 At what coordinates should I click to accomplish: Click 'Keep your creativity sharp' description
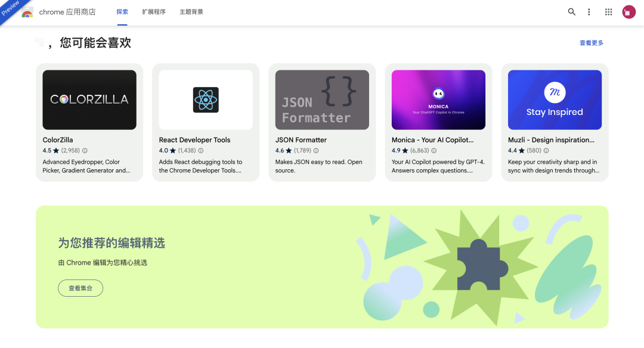coord(553,166)
